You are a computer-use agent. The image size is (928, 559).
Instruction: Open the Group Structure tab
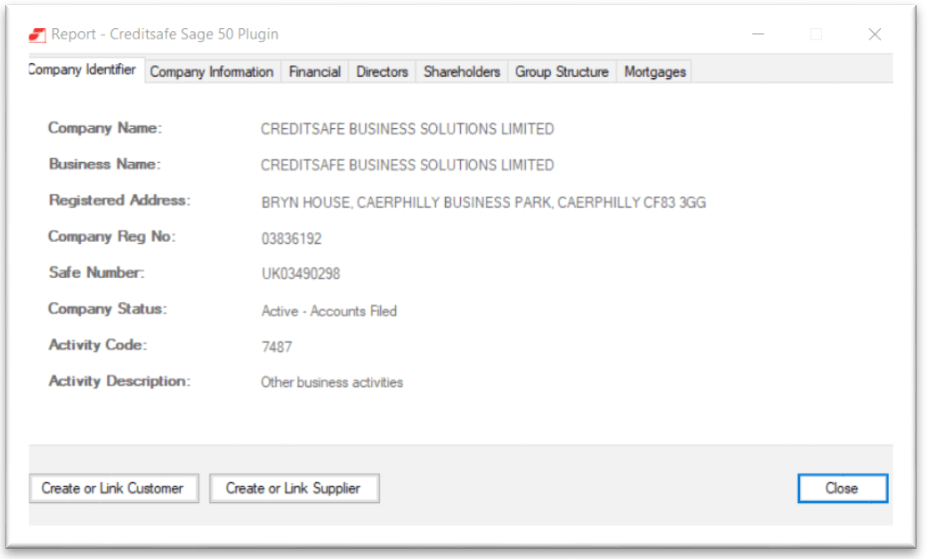[x=562, y=72]
